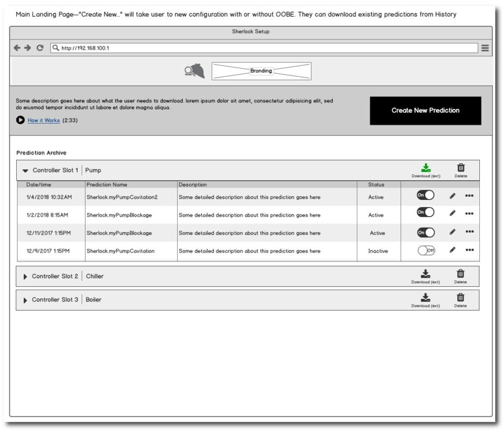Go forward with the browser forward arrow

(x=28, y=48)
